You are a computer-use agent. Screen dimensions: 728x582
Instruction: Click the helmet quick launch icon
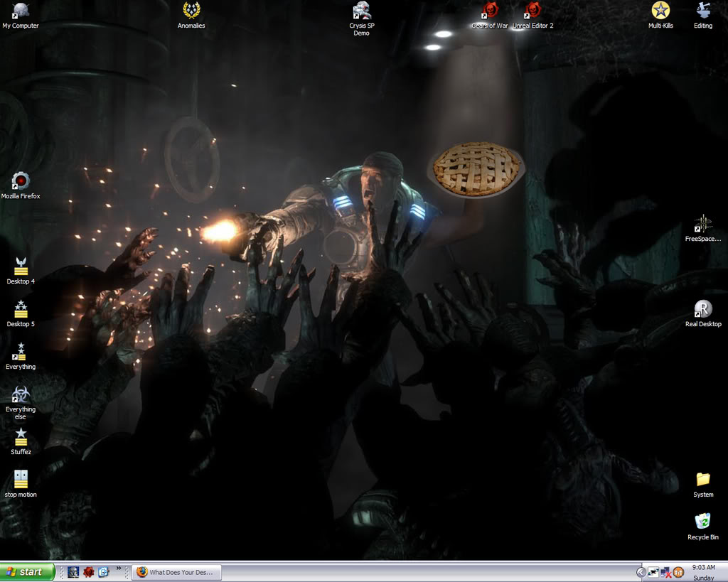pos(73,572)
